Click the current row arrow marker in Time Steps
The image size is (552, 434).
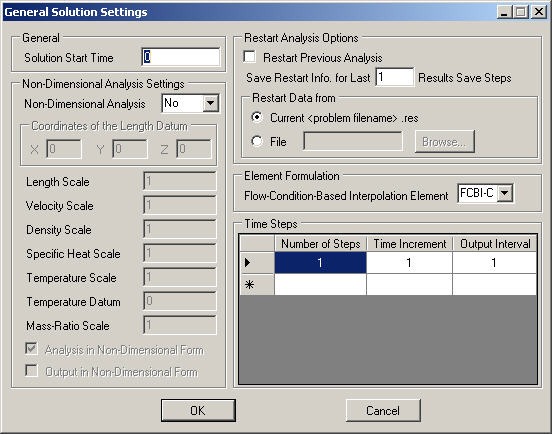247,262
